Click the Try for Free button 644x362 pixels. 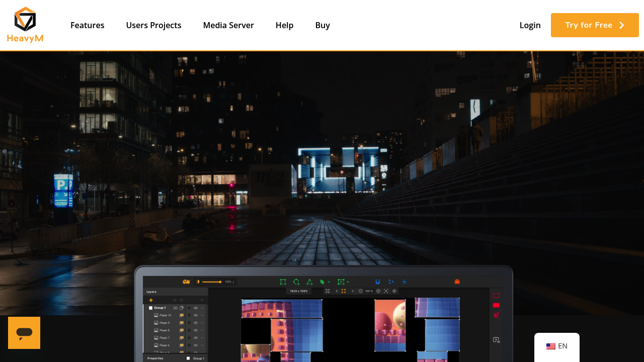point(595,25)
